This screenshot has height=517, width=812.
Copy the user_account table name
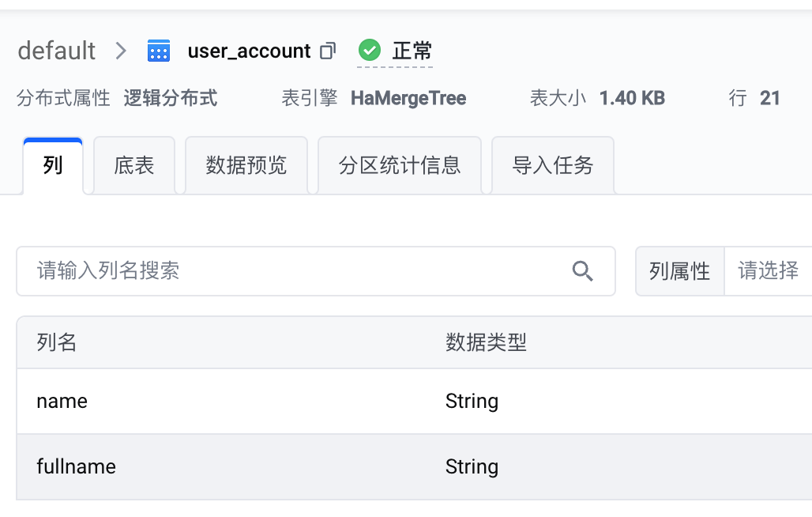(328, 51)
